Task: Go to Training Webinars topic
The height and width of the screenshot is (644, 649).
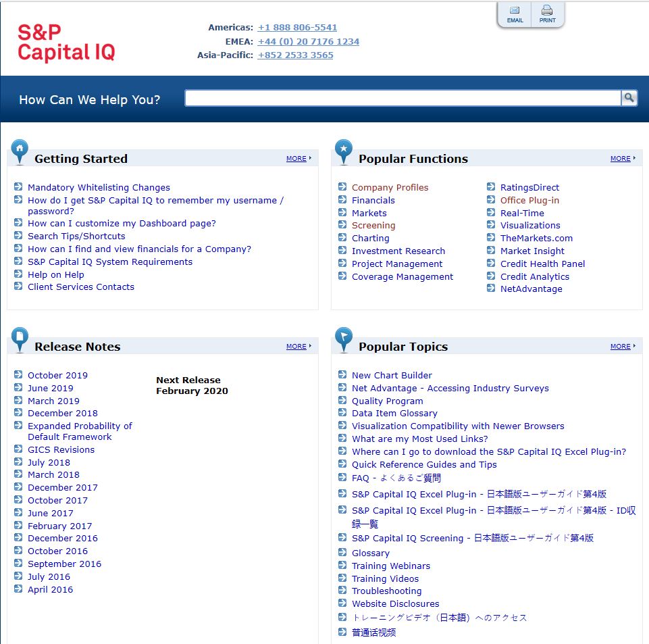Action: (x=390, y=566)
